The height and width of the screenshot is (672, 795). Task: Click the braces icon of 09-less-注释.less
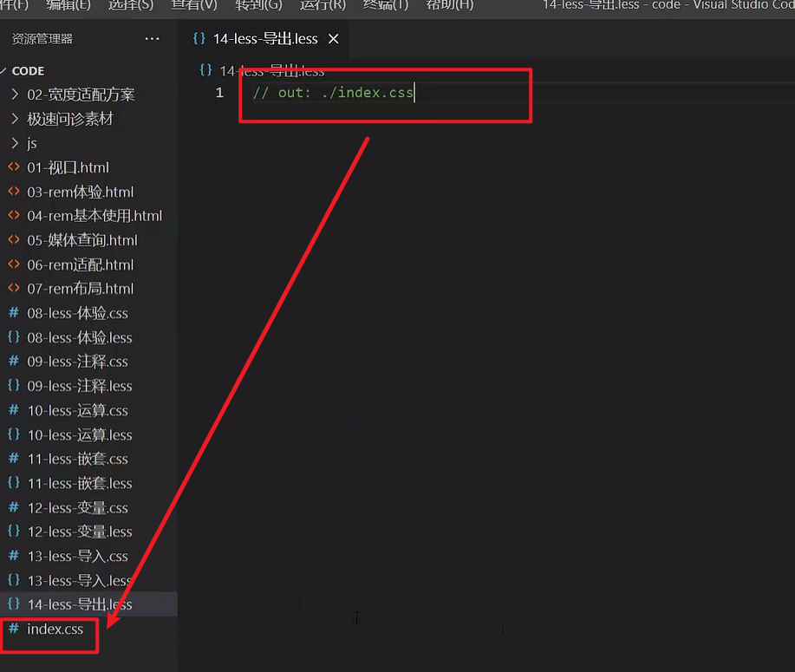point(13,386)
